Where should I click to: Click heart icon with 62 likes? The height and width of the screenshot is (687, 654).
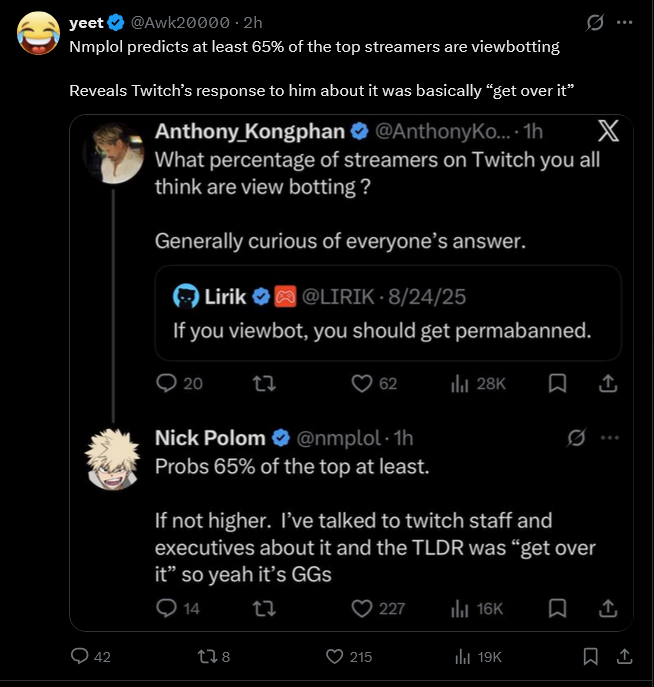362,383
